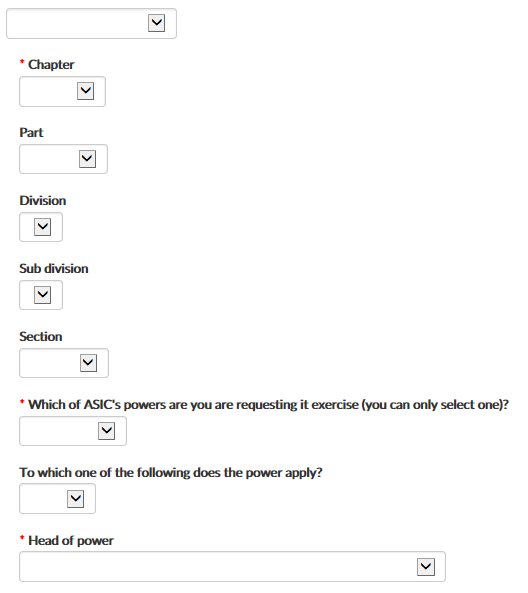Click arrow under 'does the power apply?'

[76, 499]
